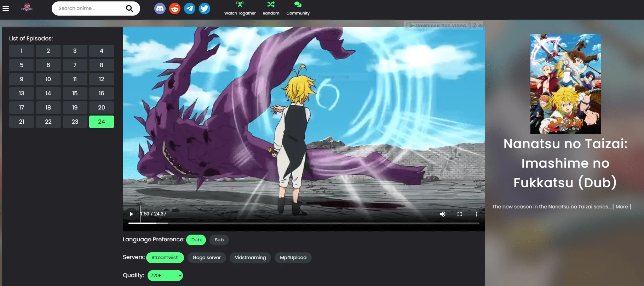Go to episode 9

(x=22, y=79)
